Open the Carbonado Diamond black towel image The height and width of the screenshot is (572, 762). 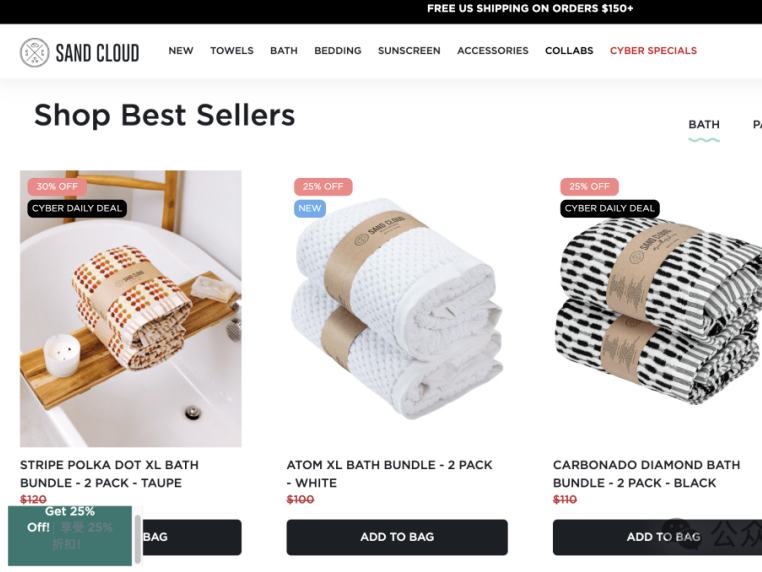658,309
